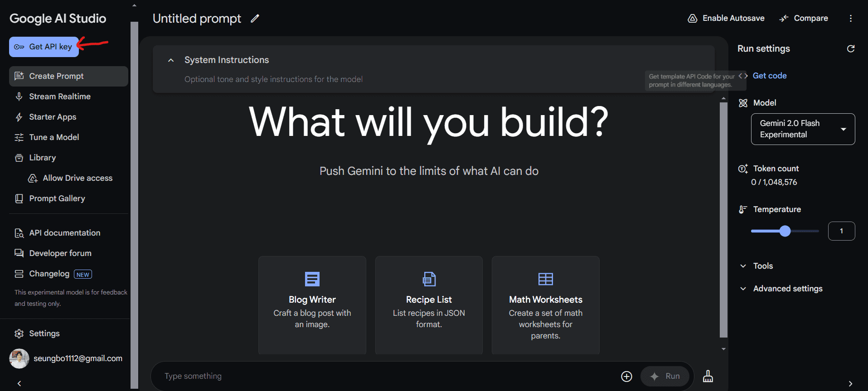Screen dimensions: 868x391
Task: Go to Prompt Gallery in sidebar
Action: [x=57, y=198]
